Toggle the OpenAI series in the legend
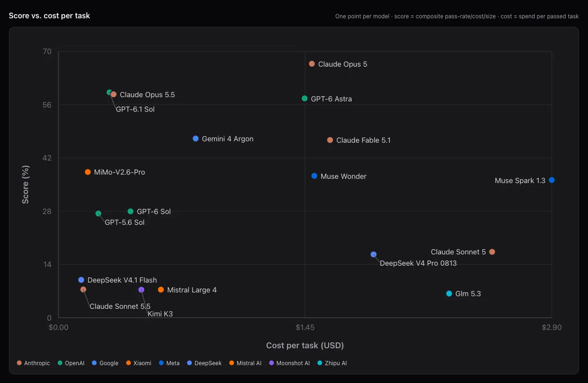This screenshot has height=383, width=588. tap(71, 363)
